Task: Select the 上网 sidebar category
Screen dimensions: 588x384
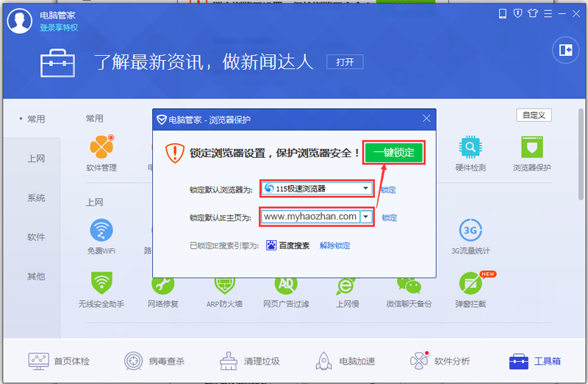Action: [x=36, y=159]
